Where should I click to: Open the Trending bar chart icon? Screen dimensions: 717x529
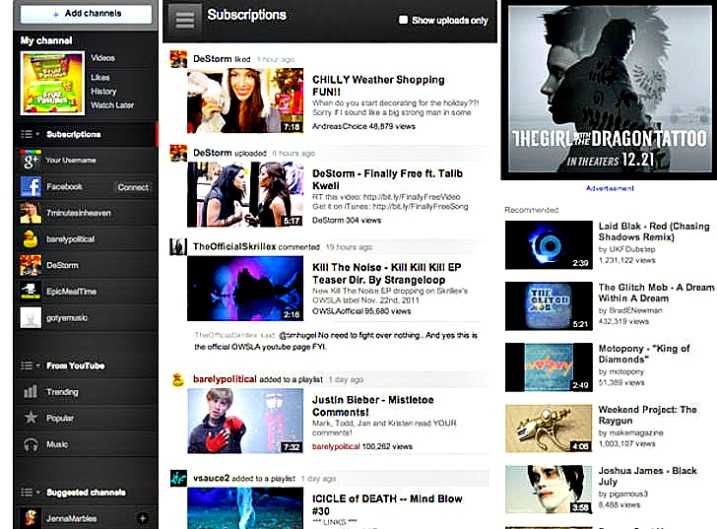pyautogui.click(x=31, y=392)
